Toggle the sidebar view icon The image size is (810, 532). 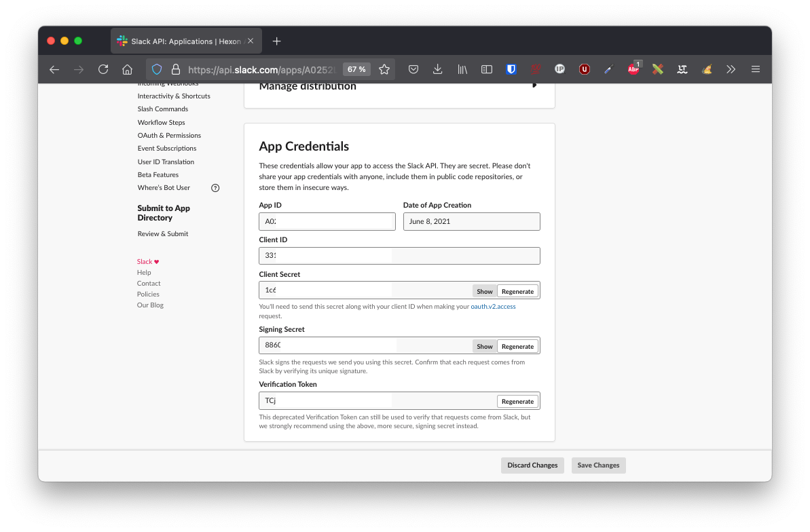tap(487, 69)
